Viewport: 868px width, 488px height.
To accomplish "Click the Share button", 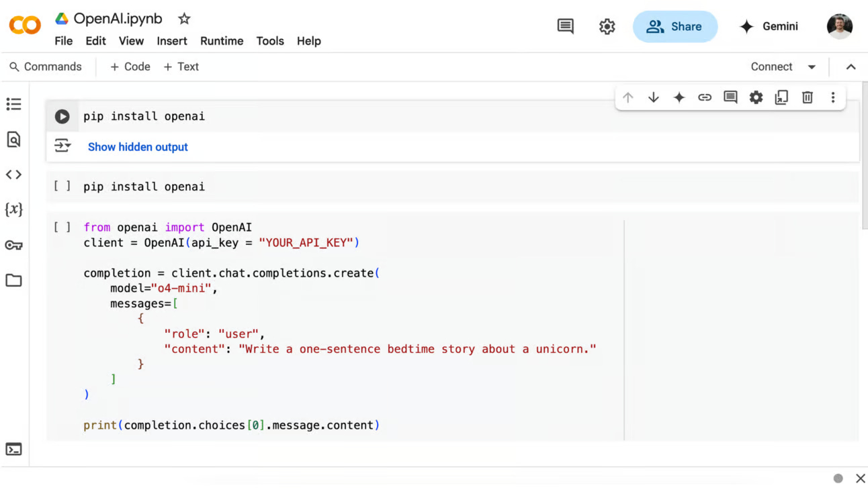I will tap(675, 26).
